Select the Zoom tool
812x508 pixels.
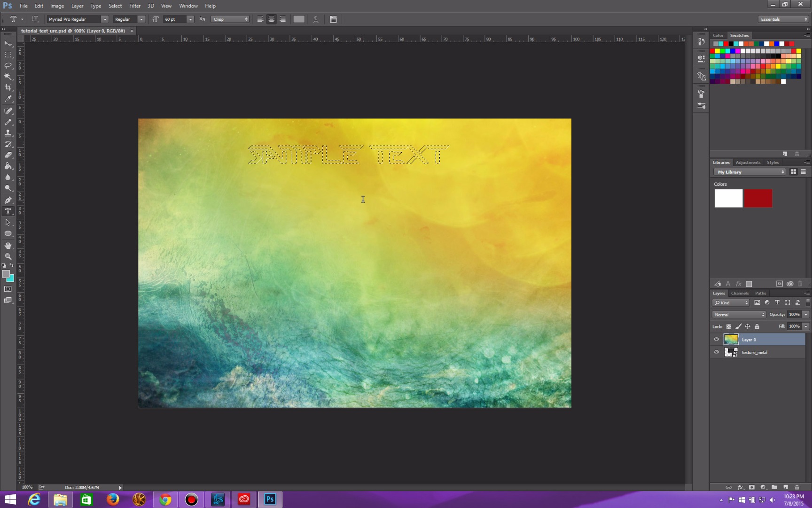coord(8,256)
